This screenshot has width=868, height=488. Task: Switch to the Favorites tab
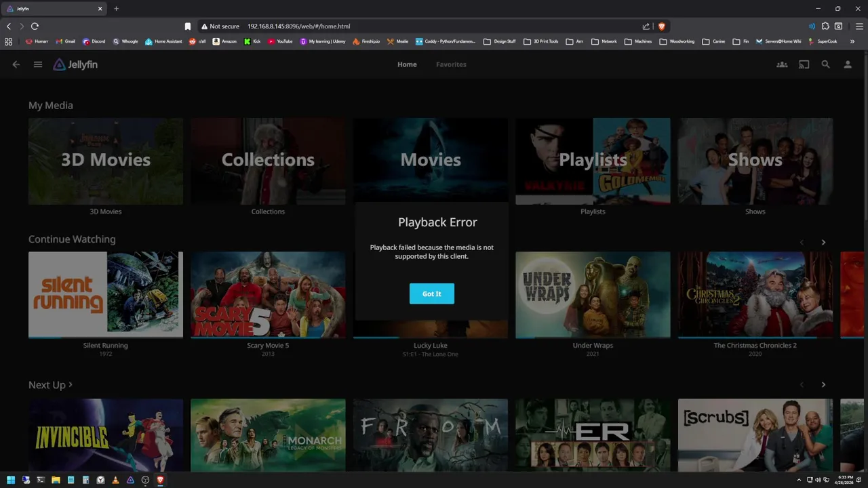click(x=451, y=64)
